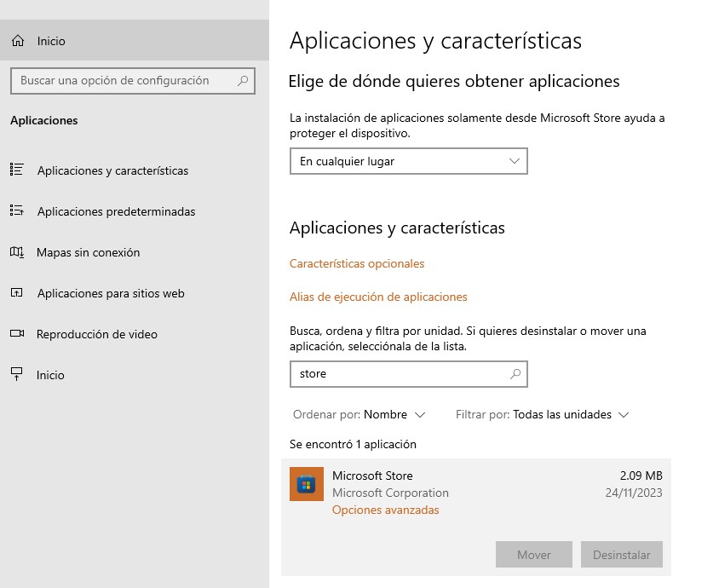The width and height of the screenshot is (719, 588).
Task: Click the magnifier icon in the app search field
Action: pos(515,374)
